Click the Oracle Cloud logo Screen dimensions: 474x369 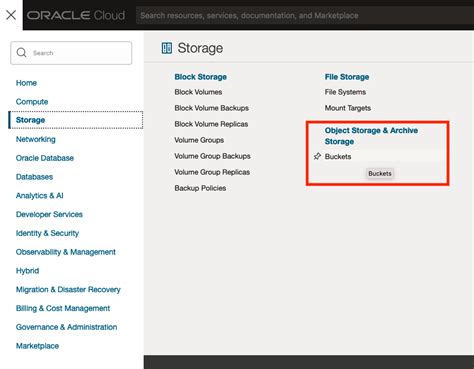point(76,15)
